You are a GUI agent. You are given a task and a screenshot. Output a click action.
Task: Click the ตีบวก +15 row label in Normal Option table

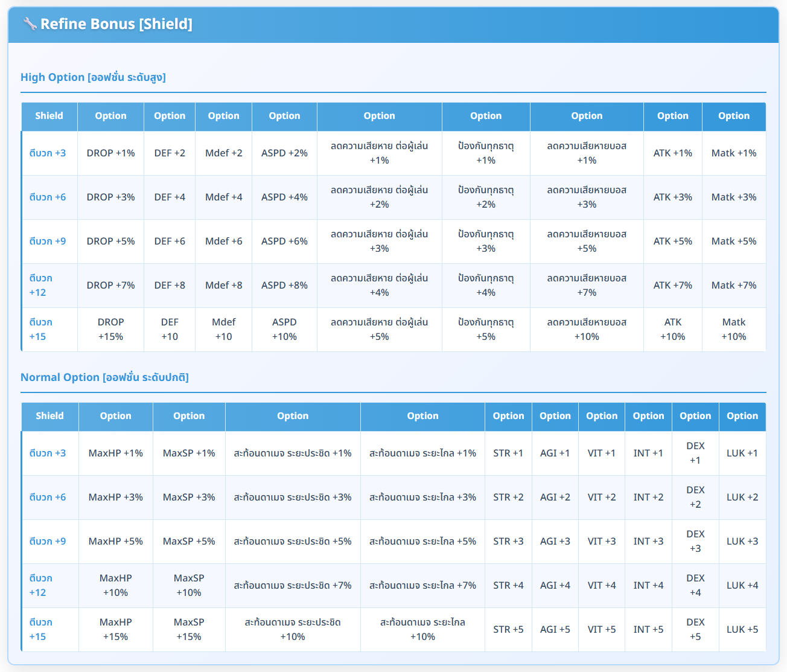[x=41, y=629]
